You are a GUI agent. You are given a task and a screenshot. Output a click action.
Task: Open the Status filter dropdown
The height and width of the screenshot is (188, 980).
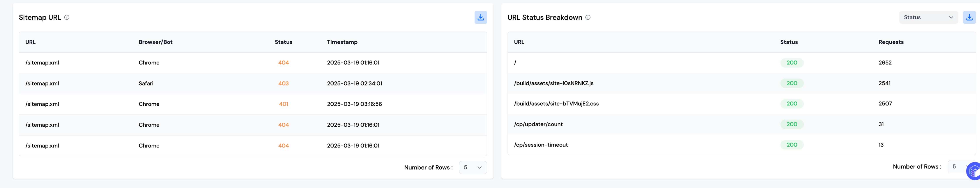click(x=928, y=18)
